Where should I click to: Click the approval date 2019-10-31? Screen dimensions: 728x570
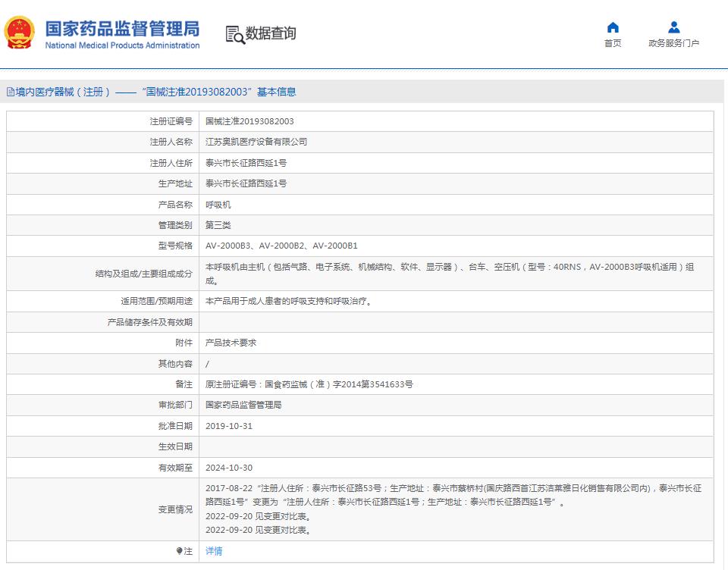[229, 426]
